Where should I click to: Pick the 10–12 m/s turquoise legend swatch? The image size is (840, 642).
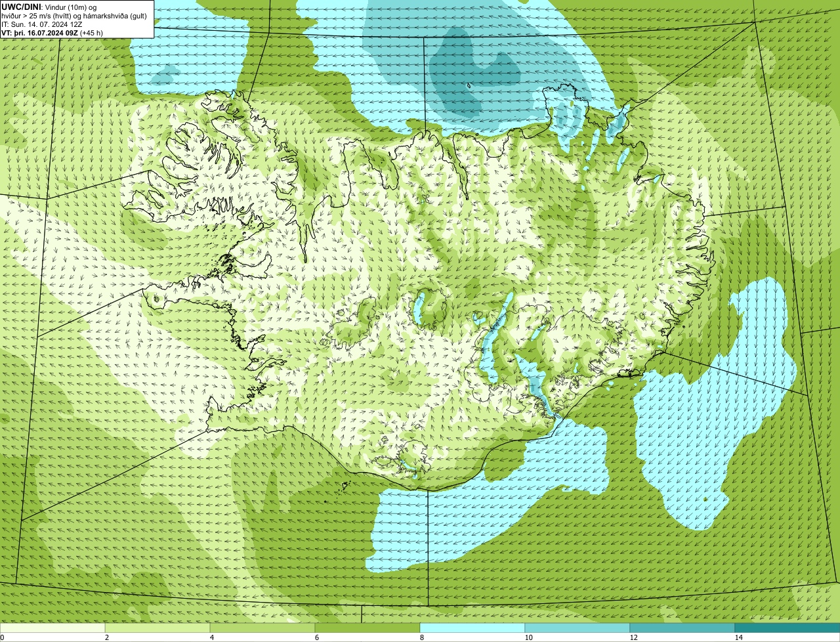point(577,628)
